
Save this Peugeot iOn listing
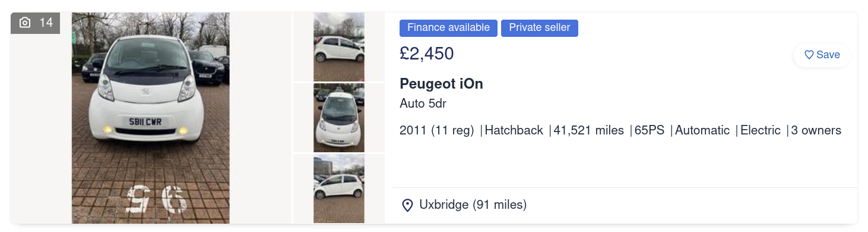click(x=822, y=55)
